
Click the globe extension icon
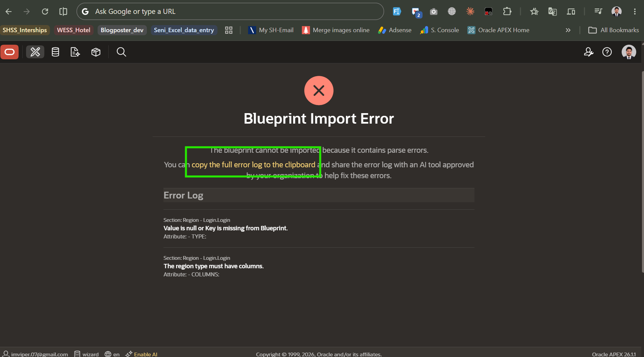click(452, 12)
